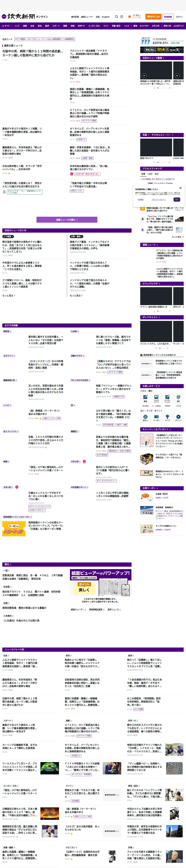The image size is (186, 868).
Task: Click 紙面ビューアーがパワーアップ banner image
Action: pyautogui.click(x=101, y=587)
